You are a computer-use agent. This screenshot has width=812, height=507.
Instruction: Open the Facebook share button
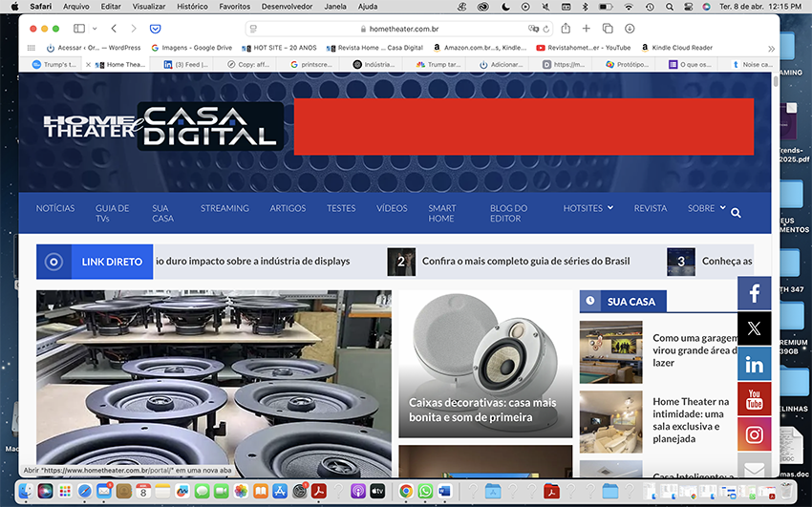pos(754,293)
